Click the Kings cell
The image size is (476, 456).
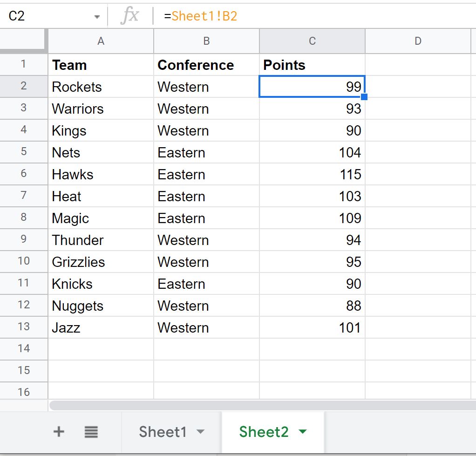pos(101,130)
